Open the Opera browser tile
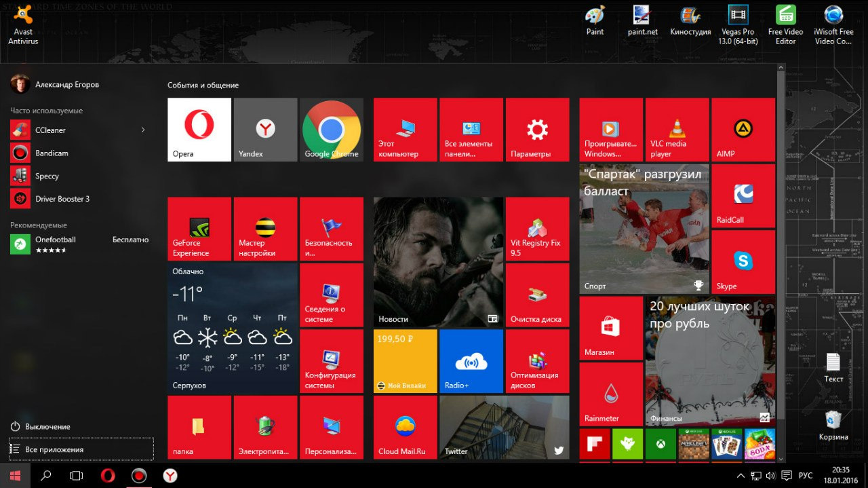The width and height of the screenshot is (868, 488). pyautogui.click(x=199, y=129)
